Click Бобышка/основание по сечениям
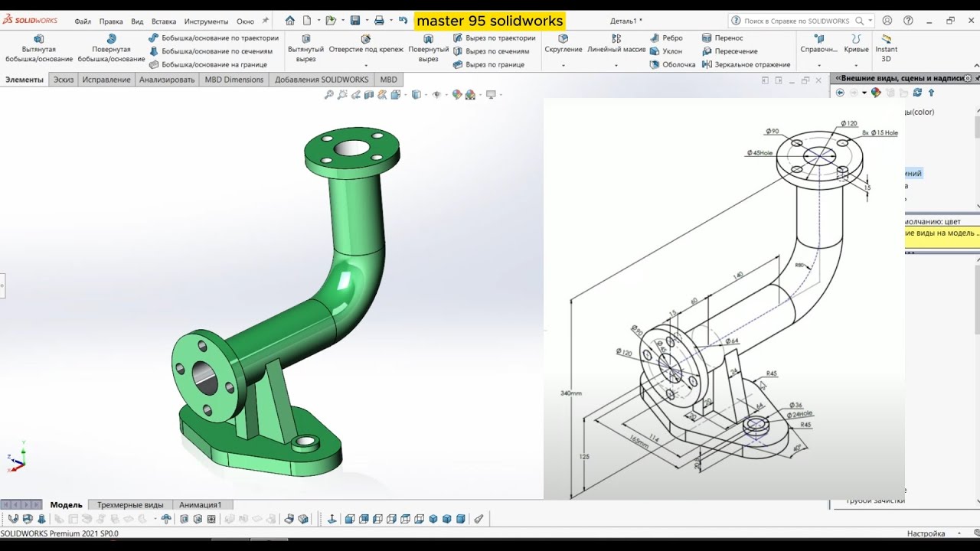Viewport: 980px width, 551px height. click(211, 51)
